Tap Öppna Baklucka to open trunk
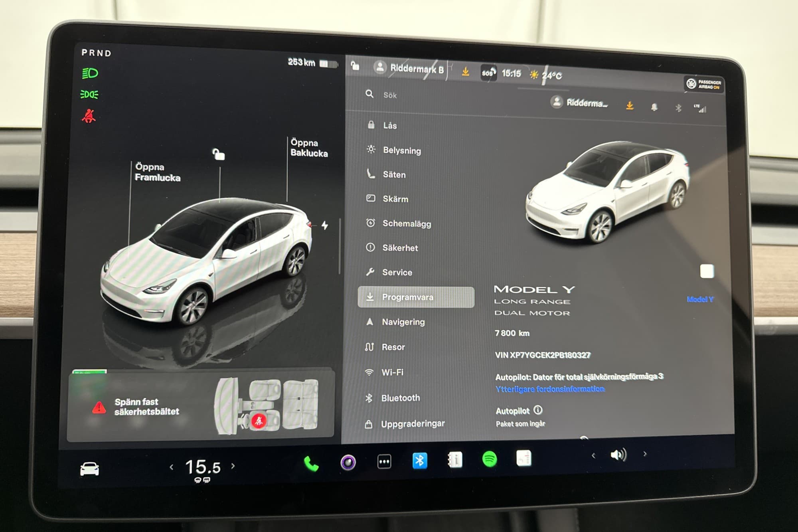The width and height of the screenshot is (798, 532). (x=309, y=148)
